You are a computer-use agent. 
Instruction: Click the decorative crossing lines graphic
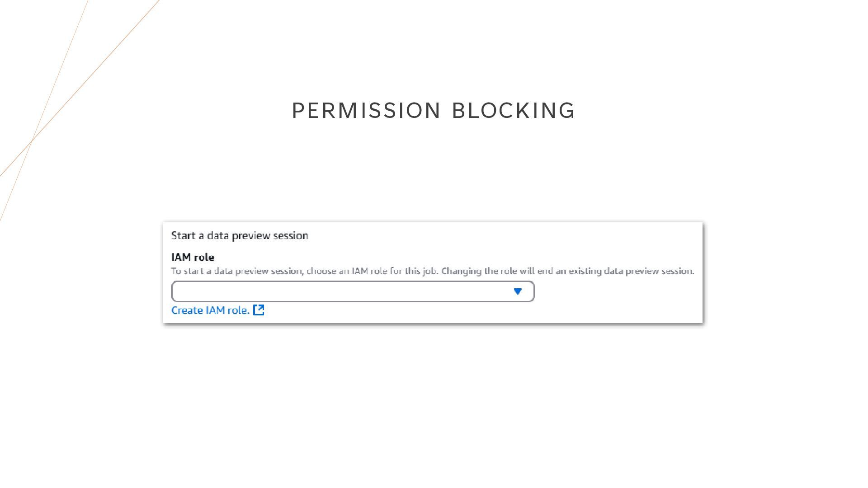click(80, 111)
